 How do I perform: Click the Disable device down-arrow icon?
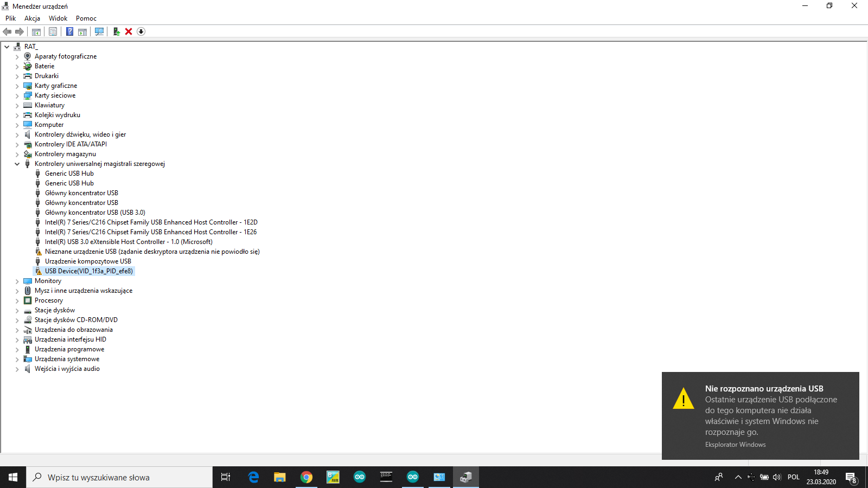coord(141,31)
